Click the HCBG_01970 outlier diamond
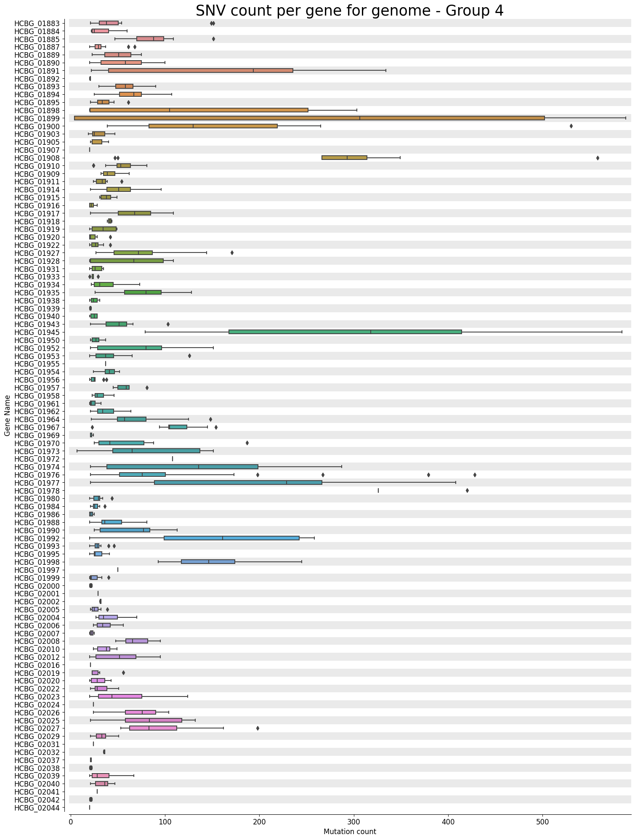This screenshot has width=635, height=840. (247, 443)
